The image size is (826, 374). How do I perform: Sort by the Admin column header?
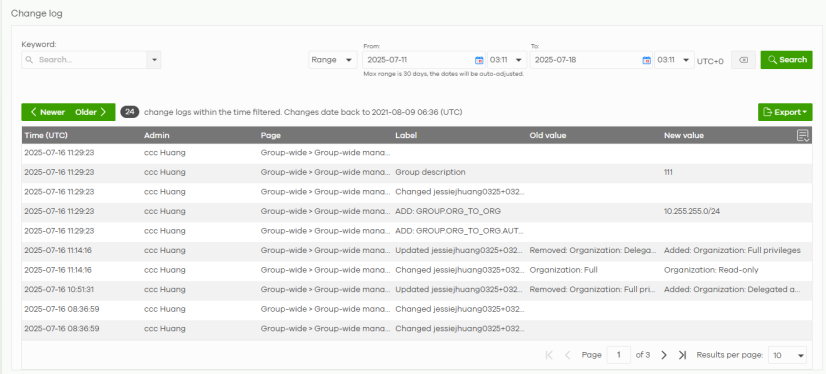coord(156,135)
